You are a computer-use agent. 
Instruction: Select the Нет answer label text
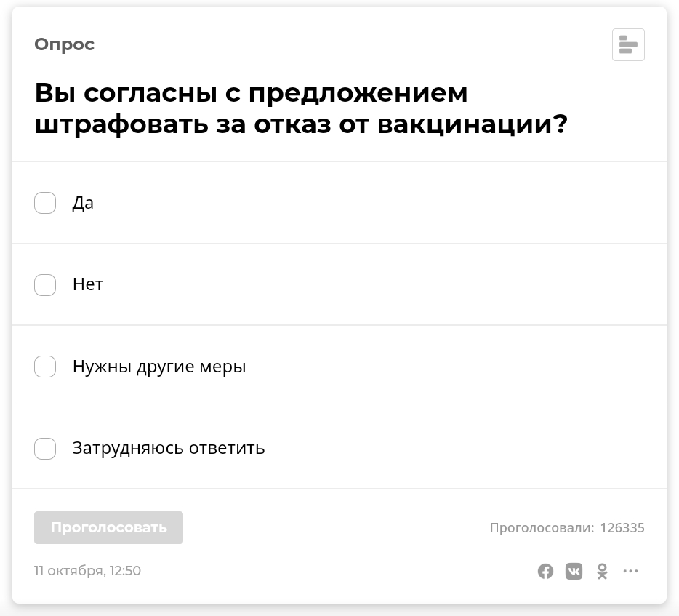[x=88, y=284]
